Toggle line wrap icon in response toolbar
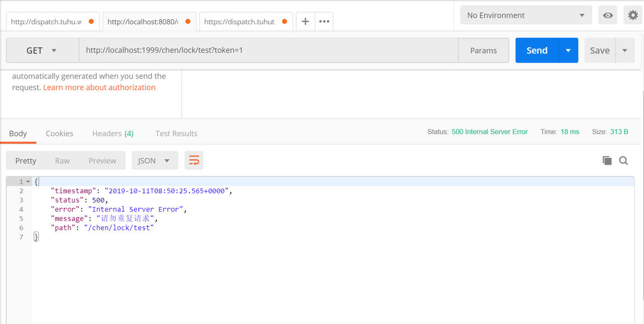 (x=194, y=160)
